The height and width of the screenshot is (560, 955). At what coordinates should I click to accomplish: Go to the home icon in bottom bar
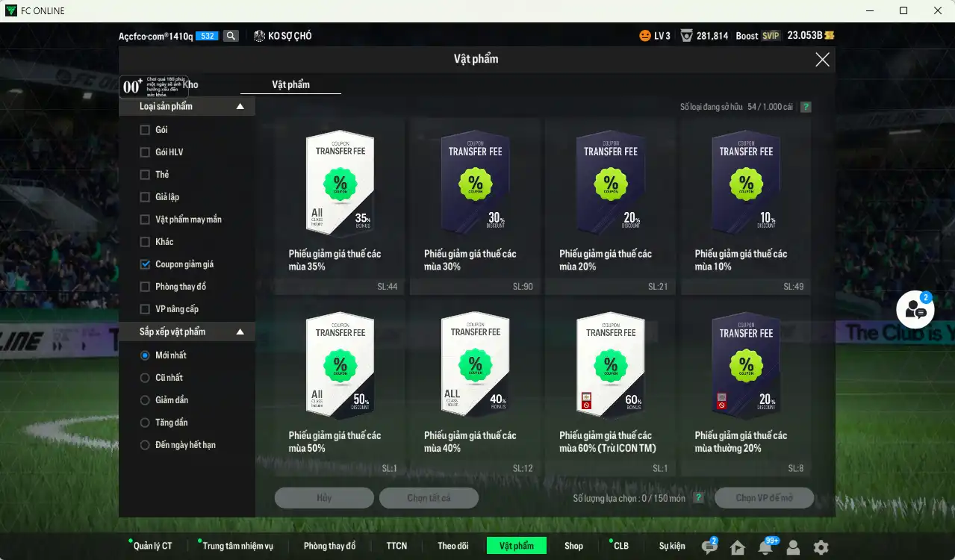pyautogui.click(x=738, y=547)
